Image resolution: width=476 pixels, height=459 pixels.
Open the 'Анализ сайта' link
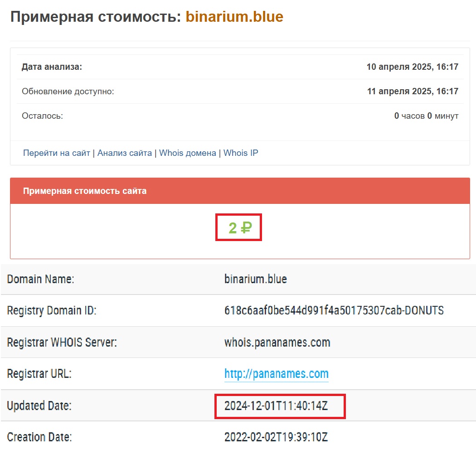(x=125, y=153)
